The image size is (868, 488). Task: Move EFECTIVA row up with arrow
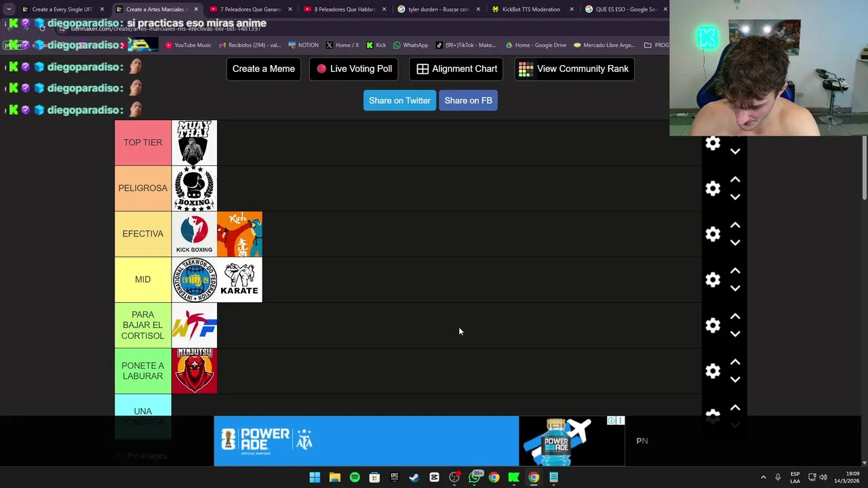[x=735, y=226]
